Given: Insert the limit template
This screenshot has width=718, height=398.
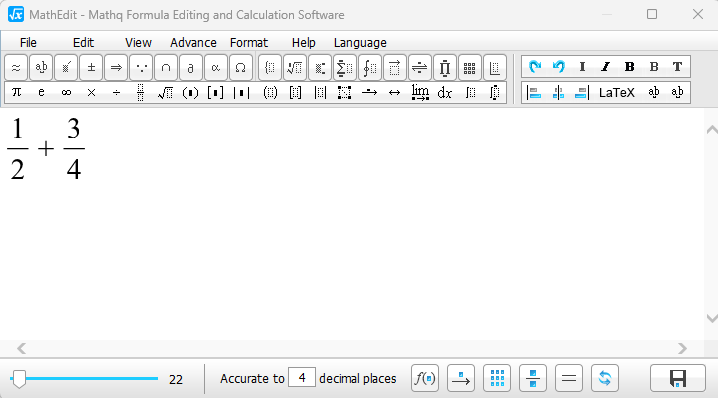Looking at the screenshot, I should tap(420, 92).
